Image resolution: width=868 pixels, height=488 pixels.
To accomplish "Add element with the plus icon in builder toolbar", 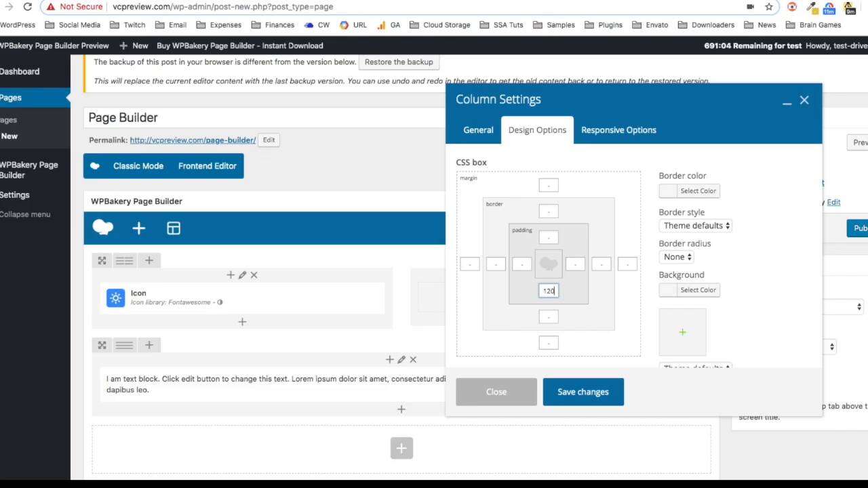I will 138,228.
